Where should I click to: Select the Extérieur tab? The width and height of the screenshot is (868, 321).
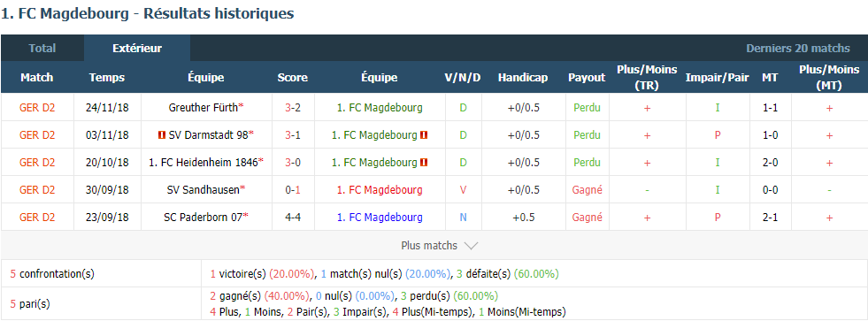click(137, 48)
